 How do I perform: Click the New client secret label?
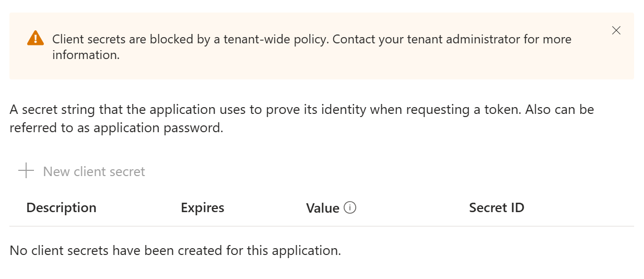point(94,171)
